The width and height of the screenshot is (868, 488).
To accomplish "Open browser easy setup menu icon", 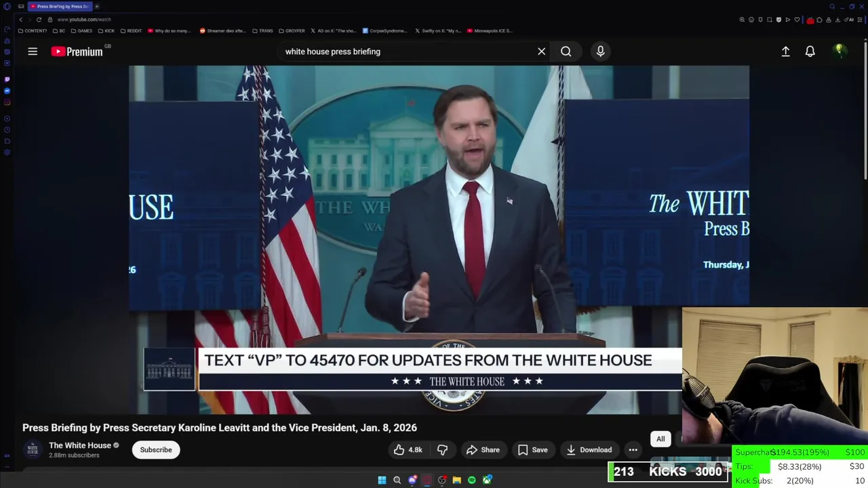I will point(859,20).
